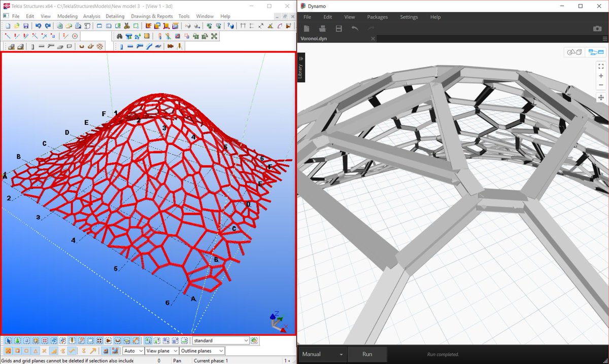This screenshot has height=364, width=609.
Task: Activate the Pan tool in Dynamo's view controls
Action: (601, 97)
